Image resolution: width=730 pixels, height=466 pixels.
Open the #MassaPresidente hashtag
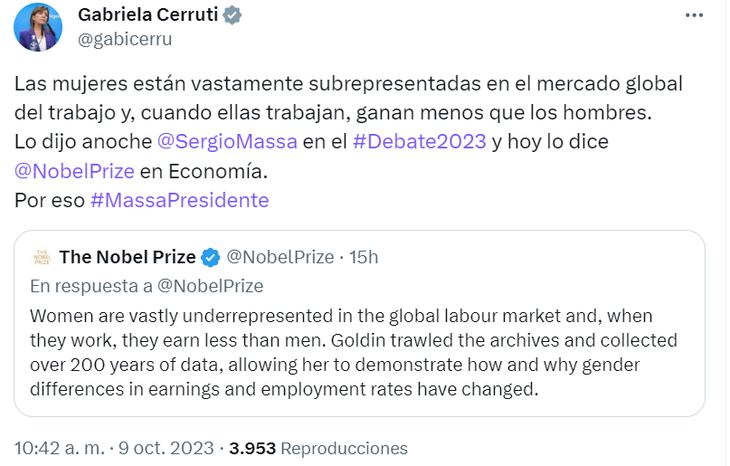(179, 199)
